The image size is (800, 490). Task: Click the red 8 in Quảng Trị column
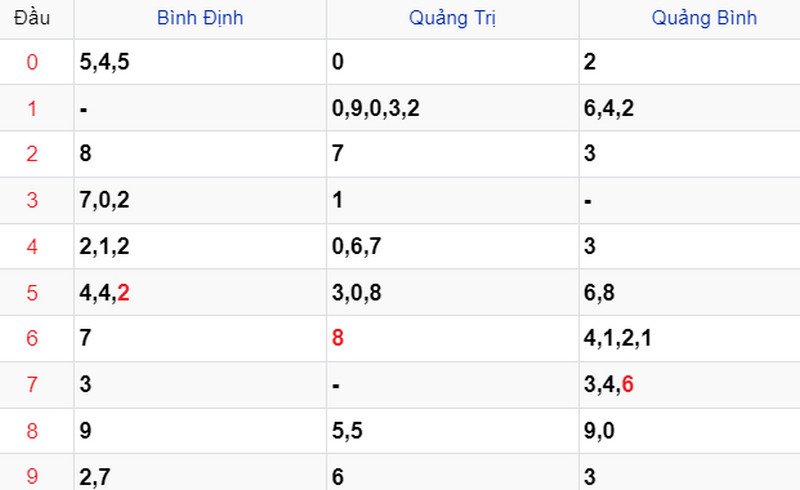pyautogui.click(x=338, y=339)
